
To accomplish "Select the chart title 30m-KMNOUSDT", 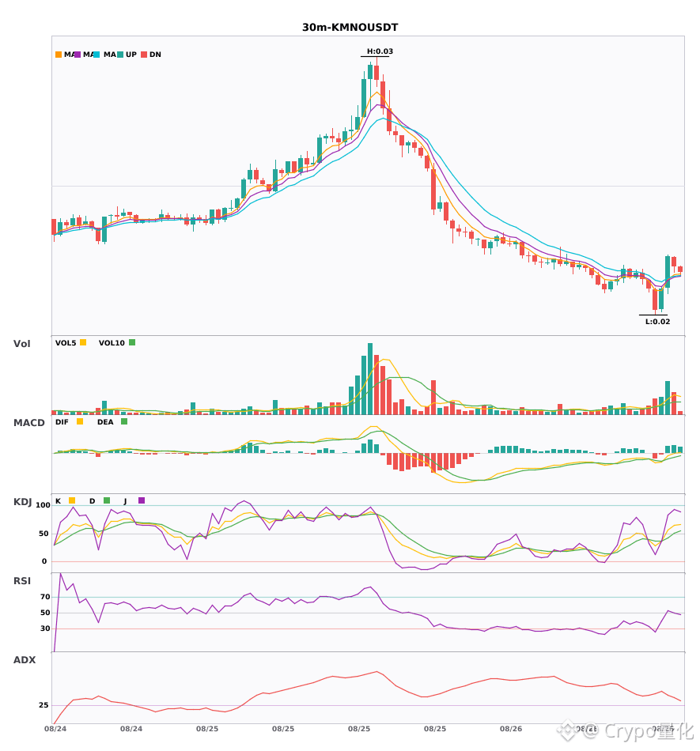I will coord(350,28).
